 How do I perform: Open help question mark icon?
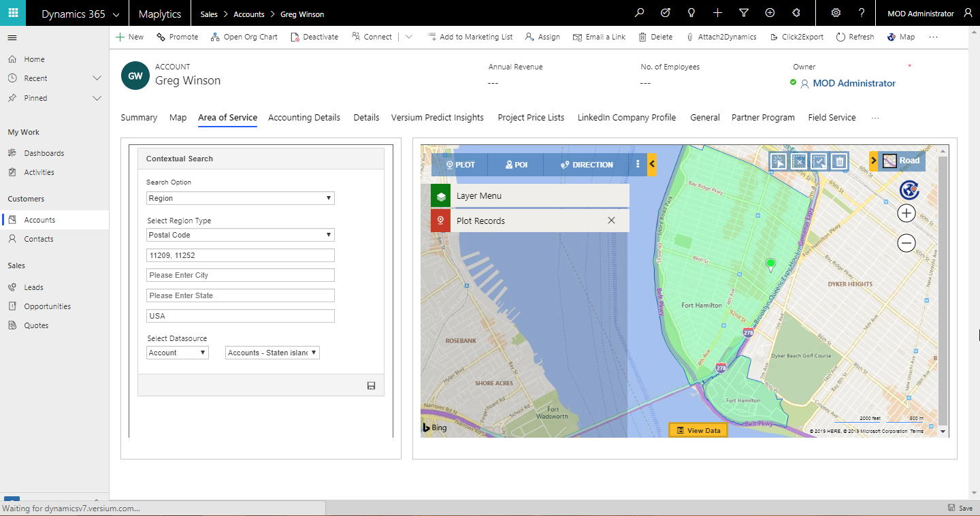coord(862,13)
